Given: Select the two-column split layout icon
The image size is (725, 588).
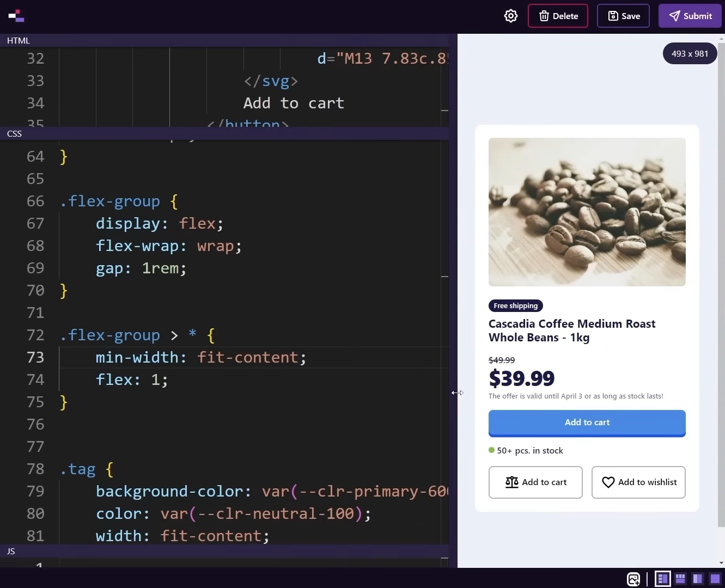Looking at the screenshot, I should point(698,579).
